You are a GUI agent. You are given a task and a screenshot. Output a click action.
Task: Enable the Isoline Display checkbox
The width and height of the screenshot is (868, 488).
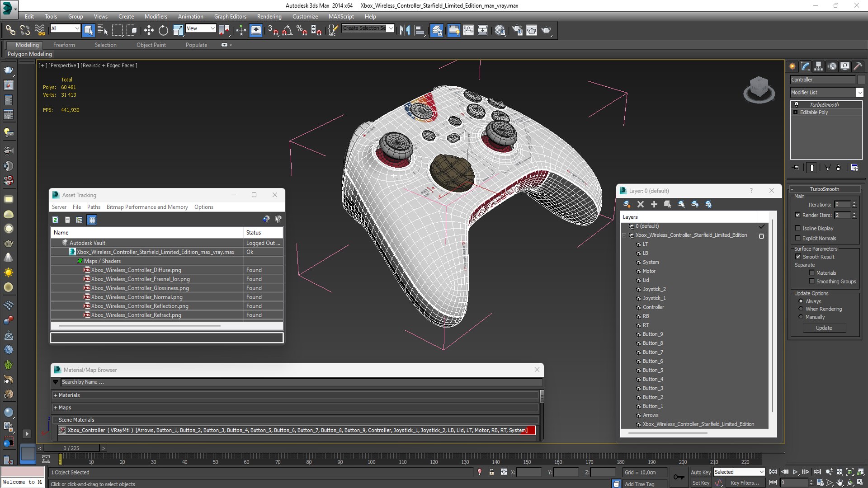(798, 228)
